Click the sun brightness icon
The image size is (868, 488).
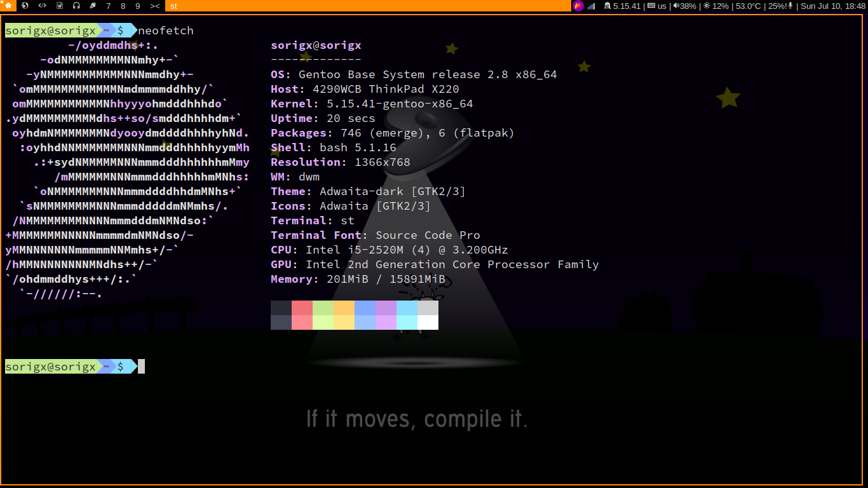(x=707, y=6)
